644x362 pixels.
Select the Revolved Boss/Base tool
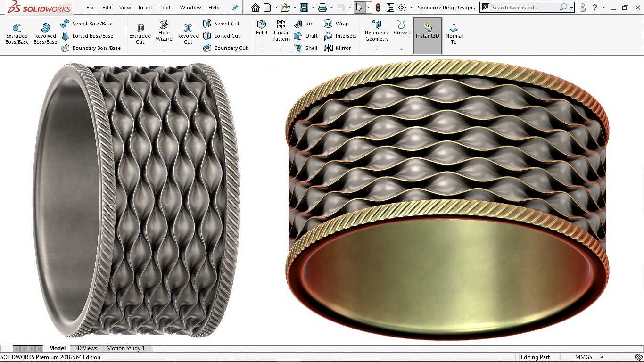45,34
